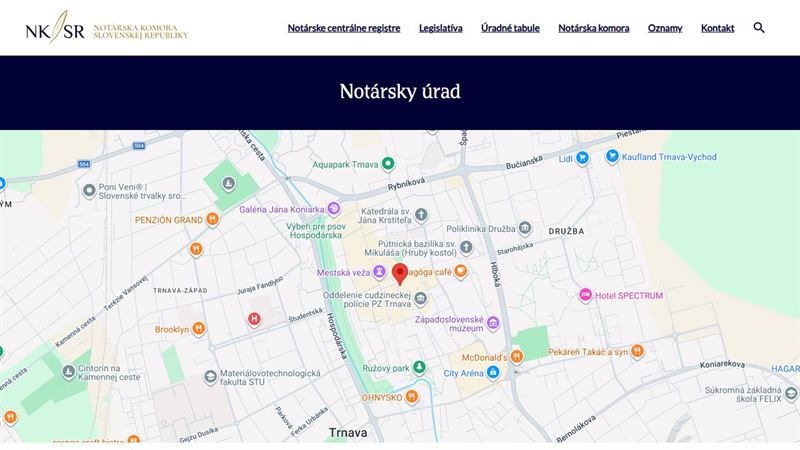The image size is (800, 450).
Task: Click the NK SR Notárska komora logo
Action: point(107,28)
